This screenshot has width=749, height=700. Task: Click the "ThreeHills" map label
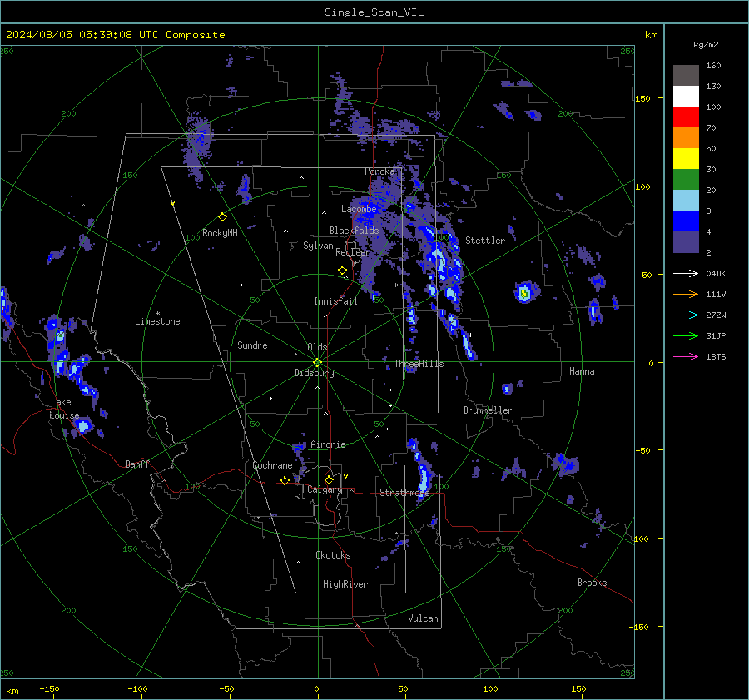coord(419,364)
